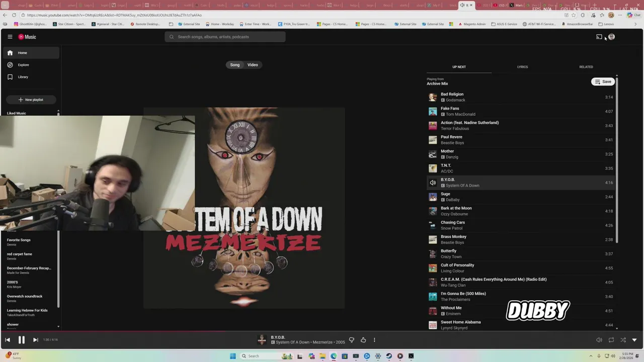Select the UP NEXT tab
This screenshot has height=362, width=644.
click(x=459, y=67)
